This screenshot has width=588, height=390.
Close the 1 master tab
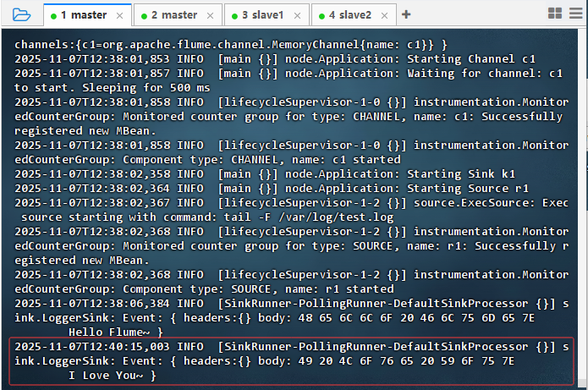119,16
